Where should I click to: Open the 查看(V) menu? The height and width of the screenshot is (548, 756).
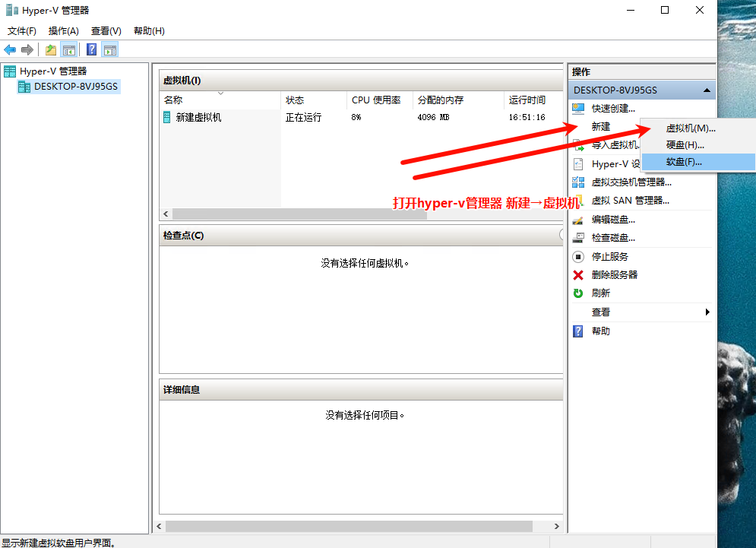(106, 31)
